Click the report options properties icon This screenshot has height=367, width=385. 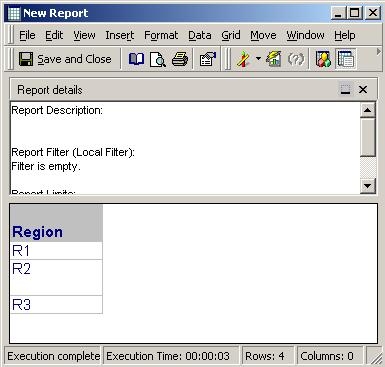click(208, 59)
